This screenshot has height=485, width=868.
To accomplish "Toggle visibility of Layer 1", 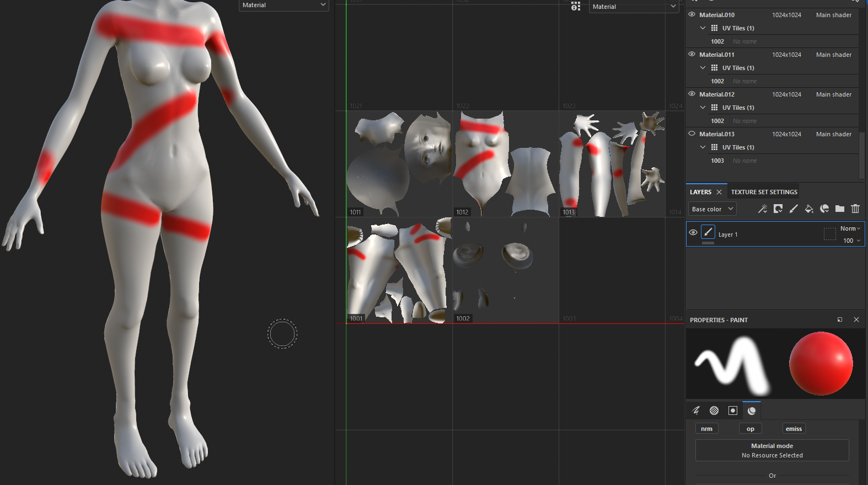I will tap(693, 233).
